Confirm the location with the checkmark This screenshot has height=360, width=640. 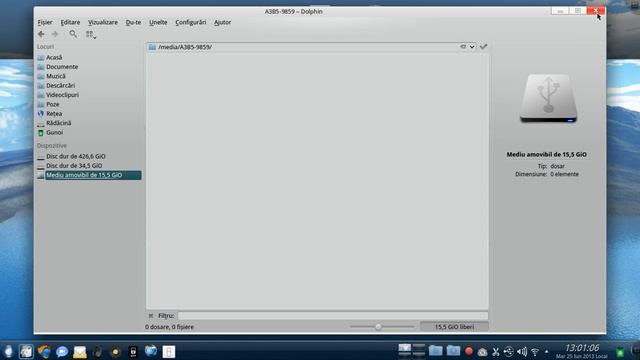click(x=484, y=47)
